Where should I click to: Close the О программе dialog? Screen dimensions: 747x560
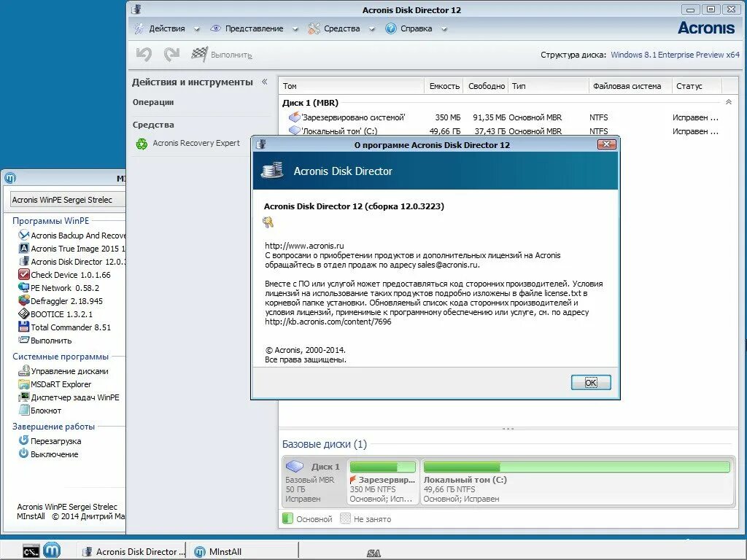click(606, 144)
